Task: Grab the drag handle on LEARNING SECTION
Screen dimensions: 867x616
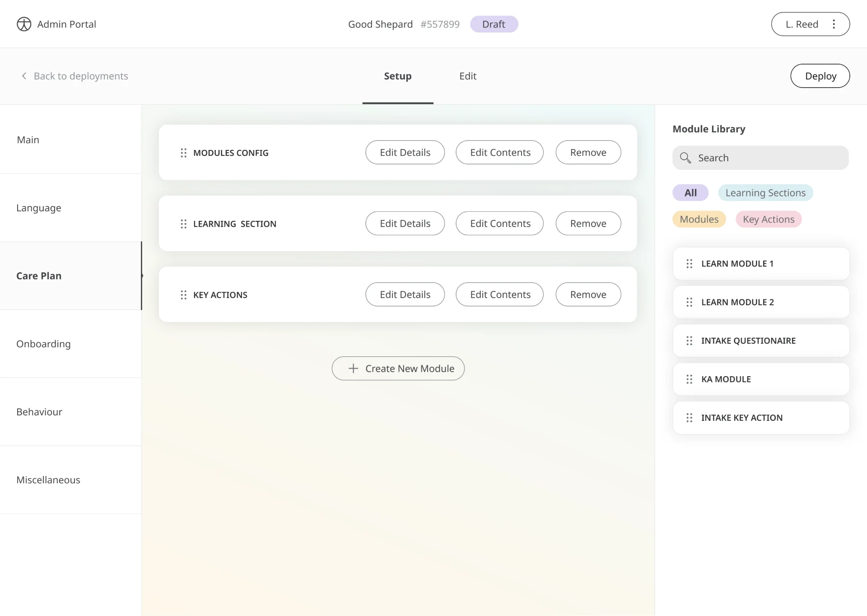Action: click(183, 224)
